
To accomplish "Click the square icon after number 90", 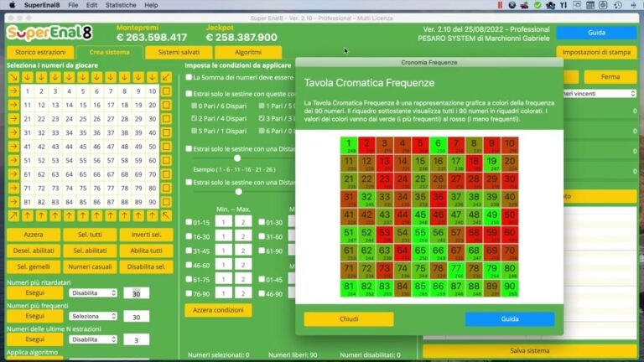I will pyautogui.click(x=166, y=202).
